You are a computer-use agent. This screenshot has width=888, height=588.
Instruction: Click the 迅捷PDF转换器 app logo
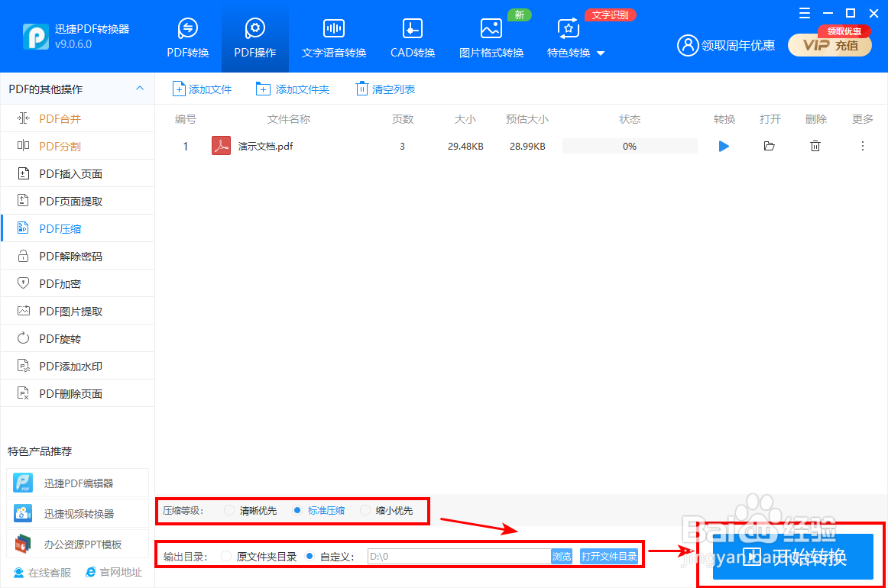[36, 36]
